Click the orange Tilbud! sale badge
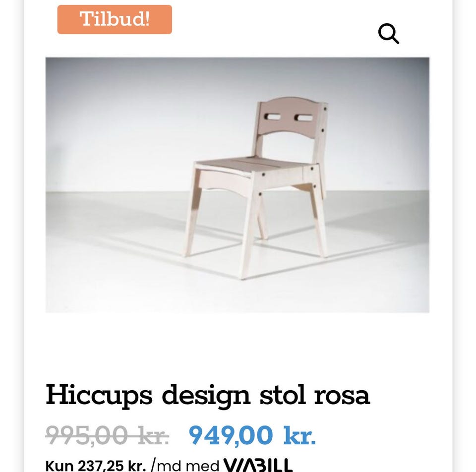The image size is (476, 472). point(115,19)
